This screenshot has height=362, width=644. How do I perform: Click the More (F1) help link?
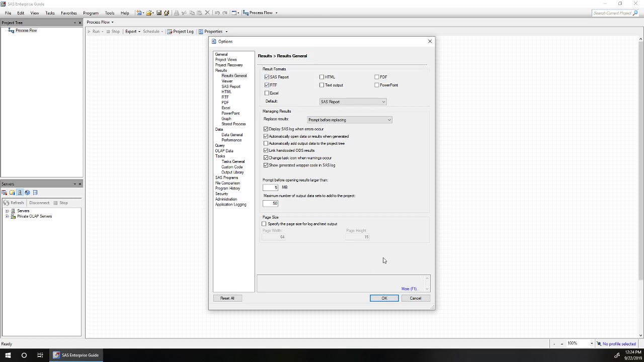click(x=409, y=289)
